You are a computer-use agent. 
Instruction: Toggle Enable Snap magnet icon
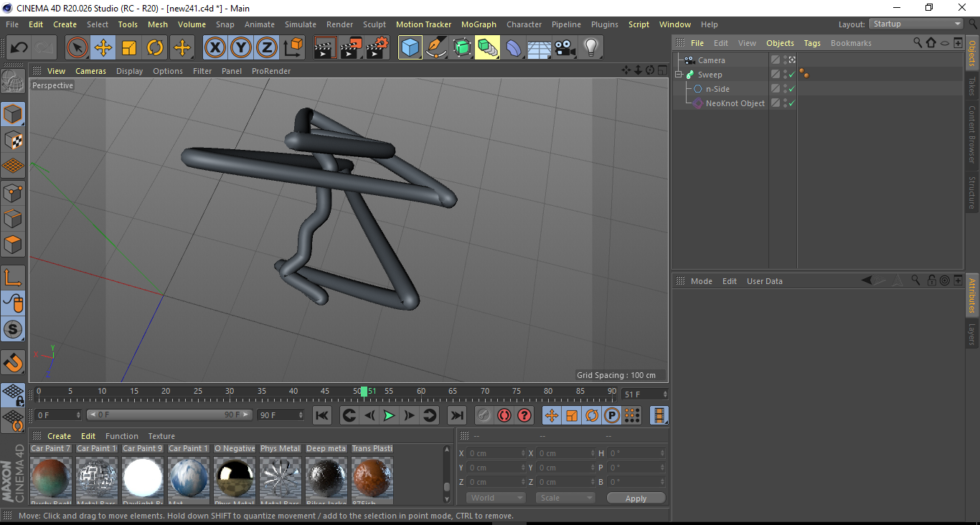coord(13,363)
